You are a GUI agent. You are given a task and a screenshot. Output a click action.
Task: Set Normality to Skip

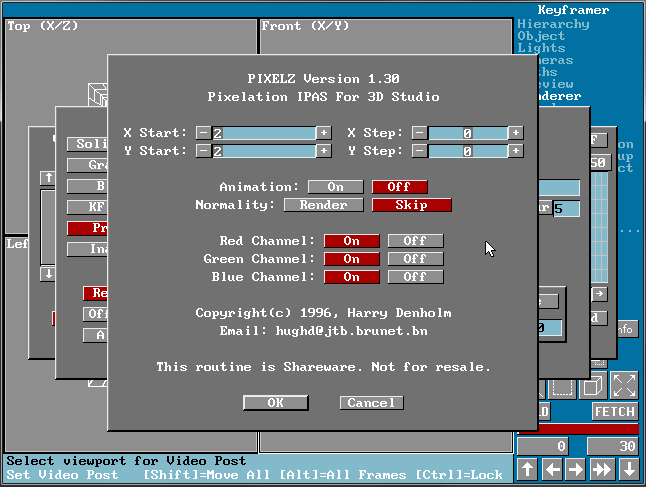412,205
